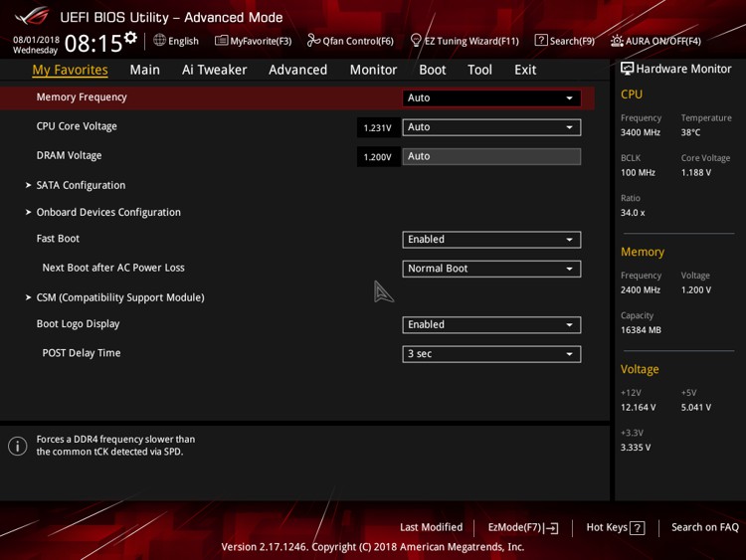Click the 12.164 V voltage reading
This screenshot has height=560, width=746.
click(x=638, y=408)
